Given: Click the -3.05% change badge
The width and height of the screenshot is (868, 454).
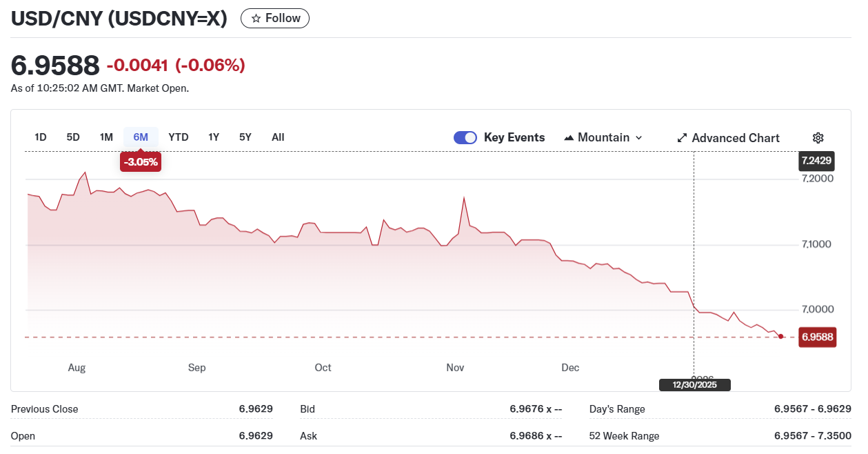Looking at the screenshot, I should [x=141, y=162].
